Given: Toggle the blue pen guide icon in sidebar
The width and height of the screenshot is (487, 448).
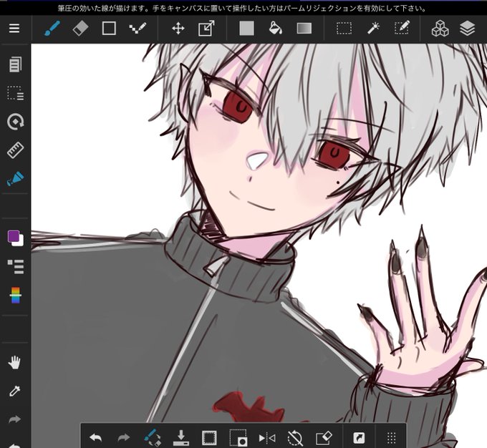Looking at the screenshot, I should click(x=16, y=178).
